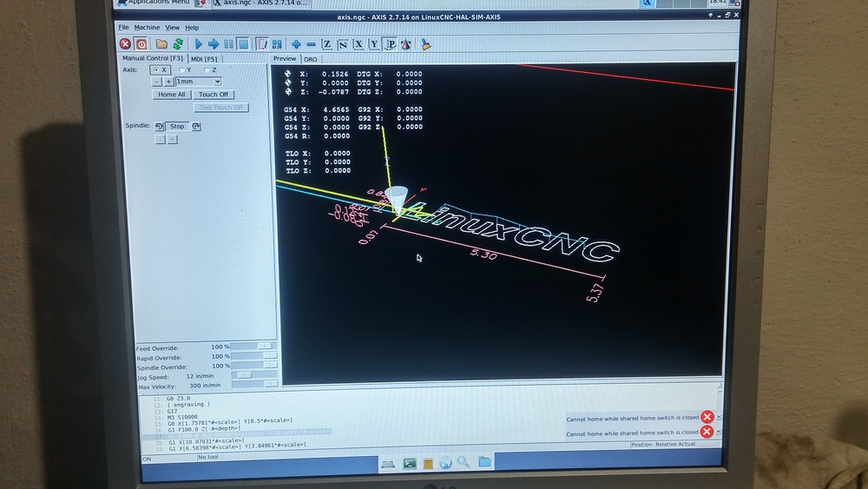
Task: Open the Machine menu
Action: click(x=147, y=28)
